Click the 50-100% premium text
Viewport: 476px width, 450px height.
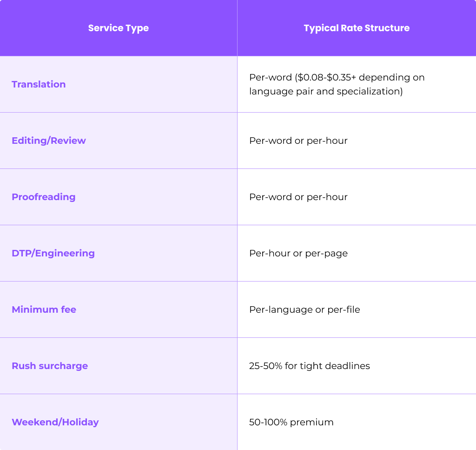point(291,422)
